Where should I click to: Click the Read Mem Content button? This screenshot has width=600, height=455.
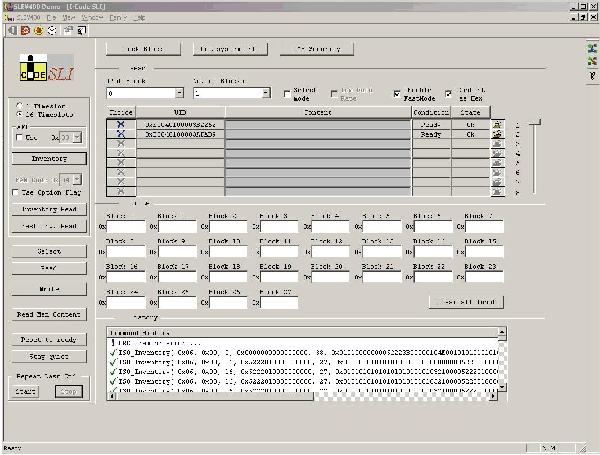coord(47,314)
